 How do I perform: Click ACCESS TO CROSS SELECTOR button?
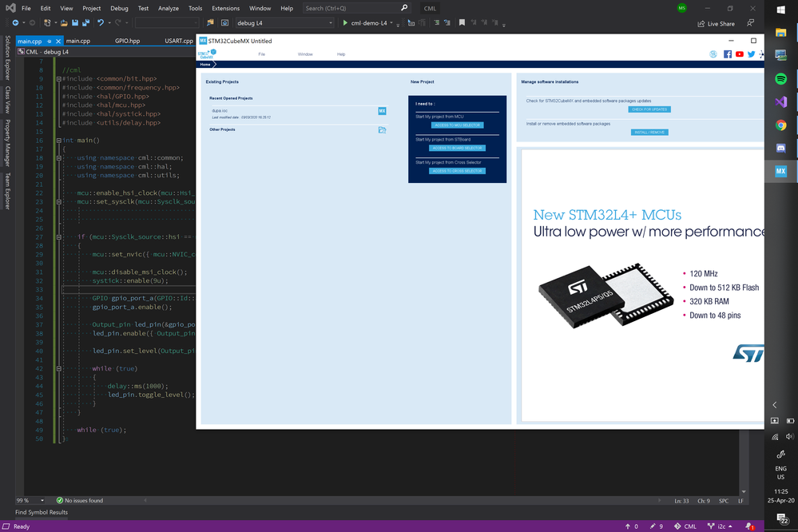click(457, 171)
